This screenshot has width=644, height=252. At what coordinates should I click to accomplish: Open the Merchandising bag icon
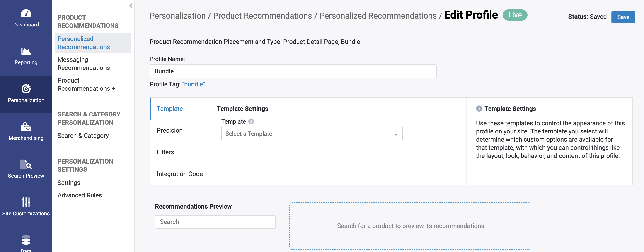[26, 127]
